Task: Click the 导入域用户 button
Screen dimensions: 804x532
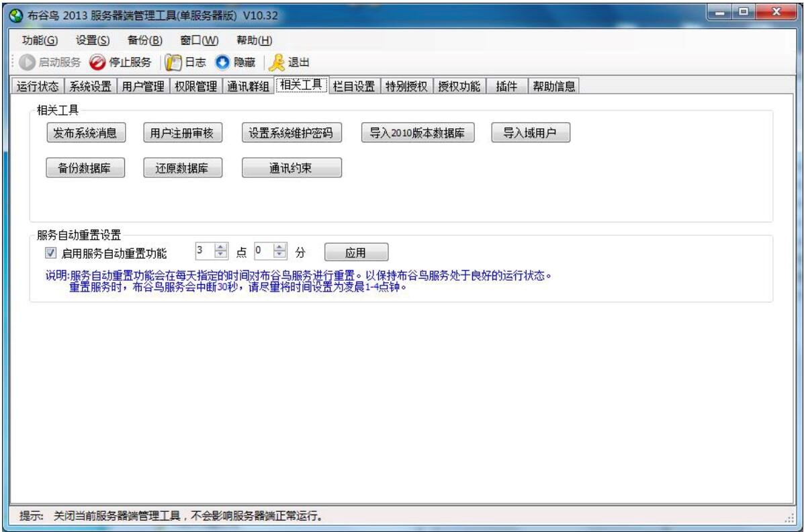Action: 530,133
